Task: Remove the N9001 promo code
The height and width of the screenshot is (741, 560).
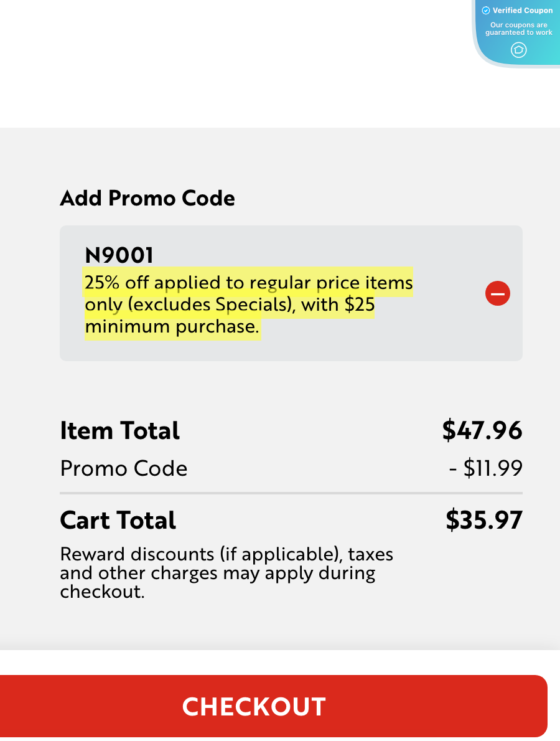Action: coord(497,293)
